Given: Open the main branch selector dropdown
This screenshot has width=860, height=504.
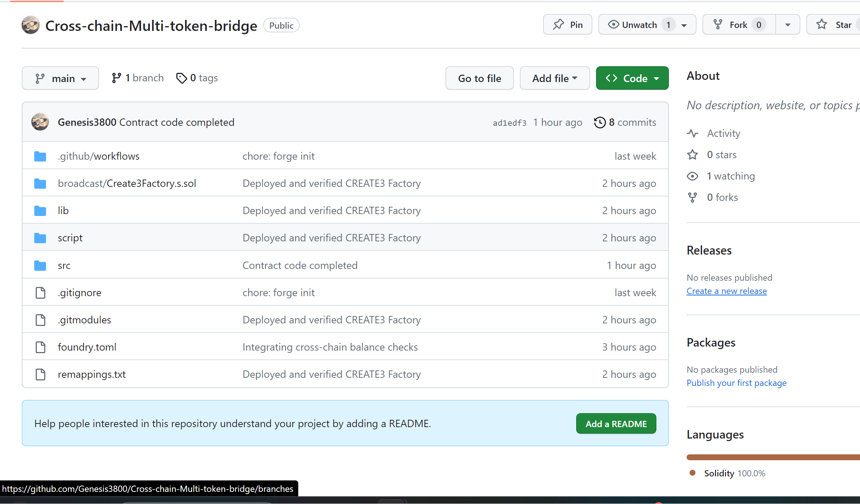Looking at the screenshot, I should (60, 78).
